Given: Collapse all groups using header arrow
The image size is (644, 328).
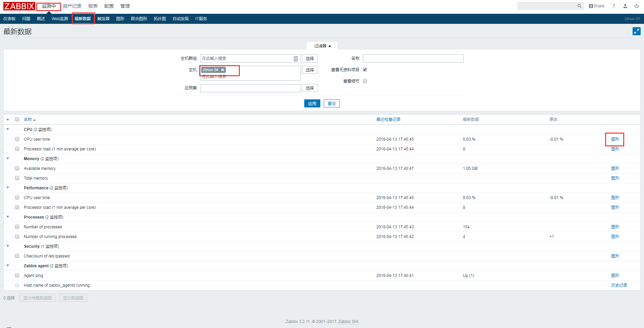Looking at the screenshot, I should [x=8, y=120].
